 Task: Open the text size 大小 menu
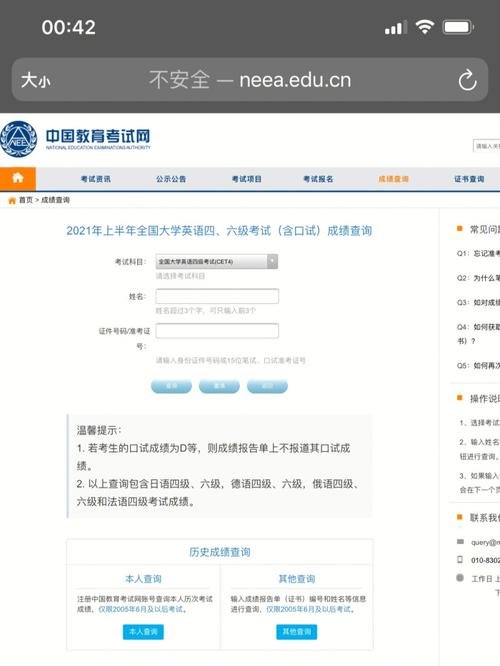36,80
